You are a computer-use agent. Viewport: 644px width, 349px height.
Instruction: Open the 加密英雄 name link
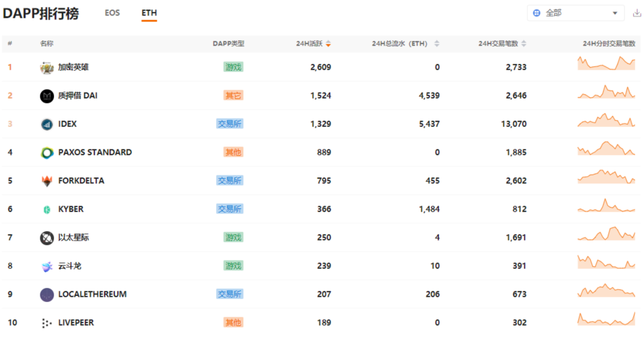73,67
